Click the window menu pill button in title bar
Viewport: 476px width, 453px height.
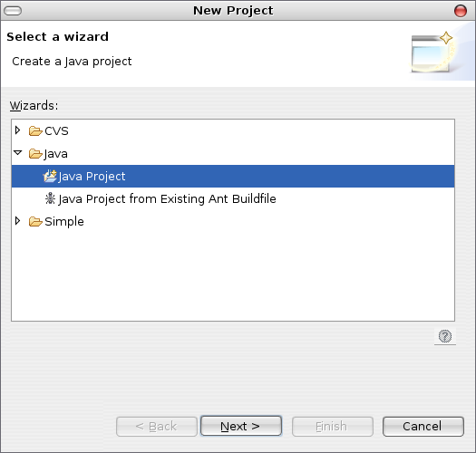coord(13,11)
